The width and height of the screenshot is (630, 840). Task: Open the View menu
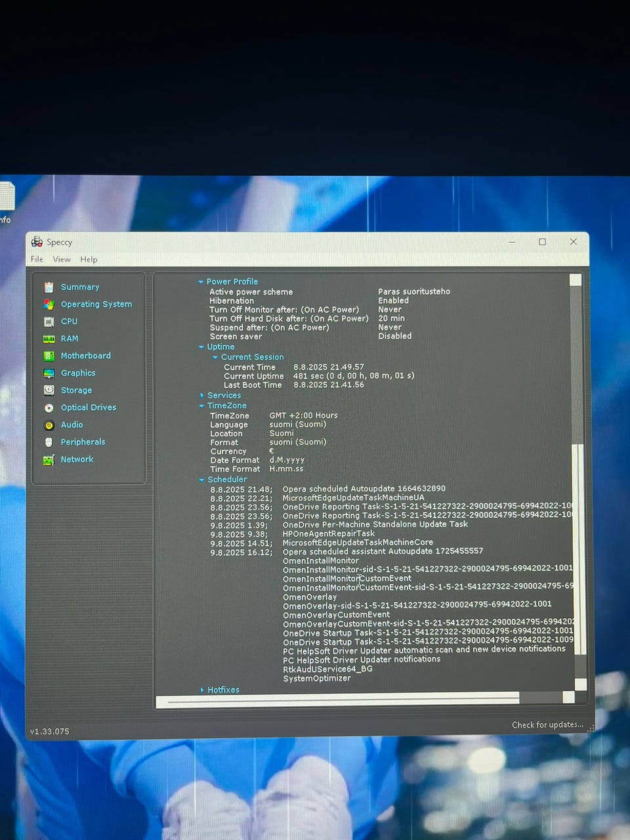tap(62, 259)
